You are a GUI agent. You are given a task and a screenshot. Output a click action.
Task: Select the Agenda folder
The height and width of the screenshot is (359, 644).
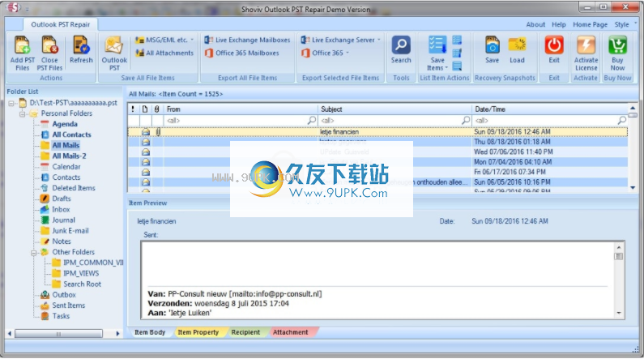coord(65,124)
